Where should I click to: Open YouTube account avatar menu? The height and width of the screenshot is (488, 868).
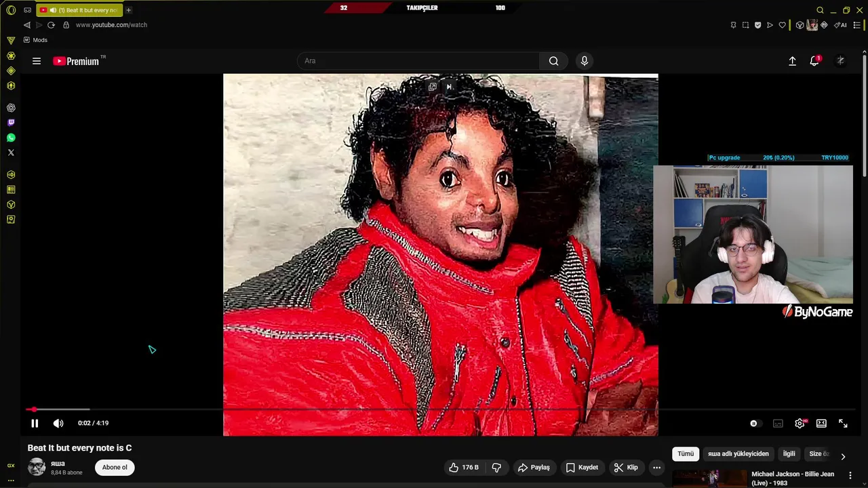click(x=840, y=61)
